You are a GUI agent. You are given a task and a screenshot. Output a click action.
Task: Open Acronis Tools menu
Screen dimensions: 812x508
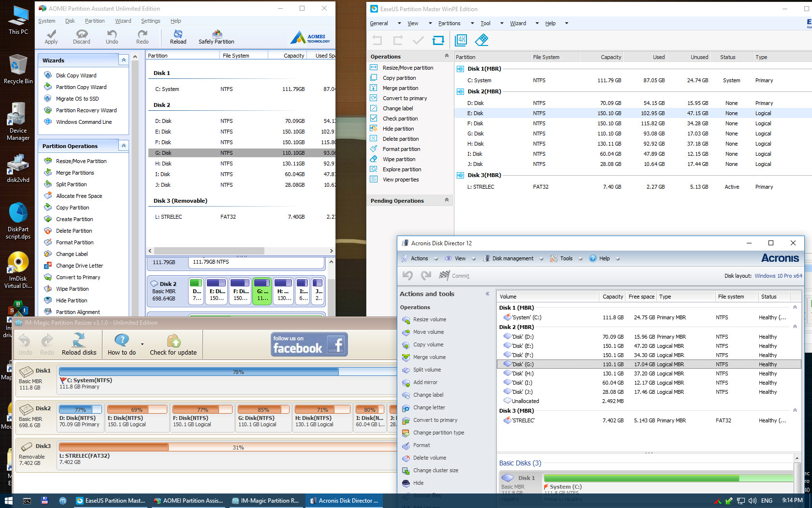pyautogui.click(x=566, y=258)
